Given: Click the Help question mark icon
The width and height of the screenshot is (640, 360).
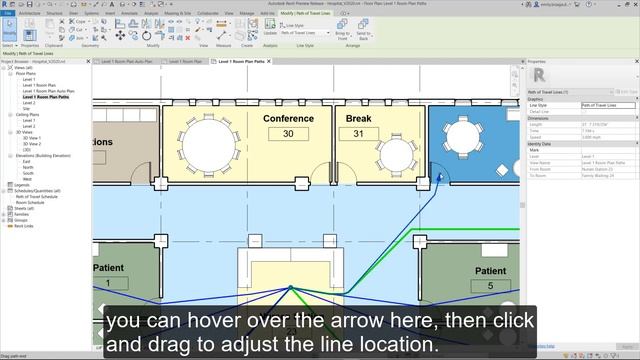Looking at the screenshot, I should (589, 4).
